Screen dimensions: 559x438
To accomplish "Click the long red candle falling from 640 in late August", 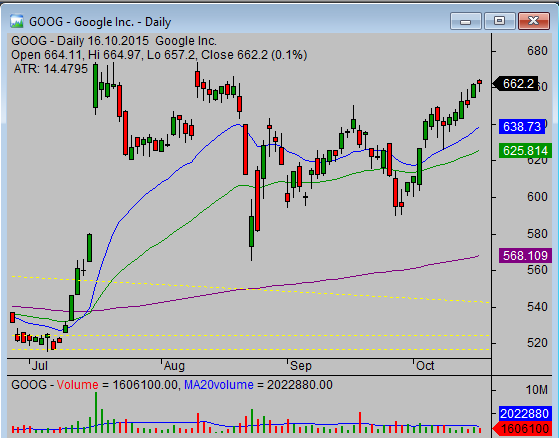I will 245,149.
